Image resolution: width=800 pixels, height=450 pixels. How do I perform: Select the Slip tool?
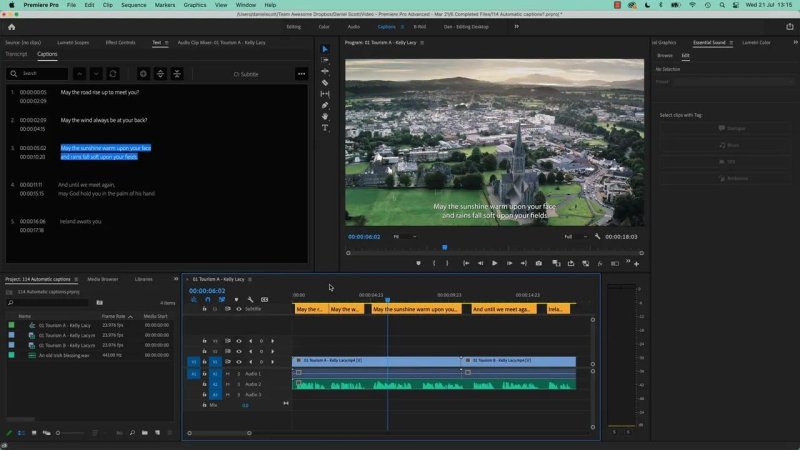[325, 94]
